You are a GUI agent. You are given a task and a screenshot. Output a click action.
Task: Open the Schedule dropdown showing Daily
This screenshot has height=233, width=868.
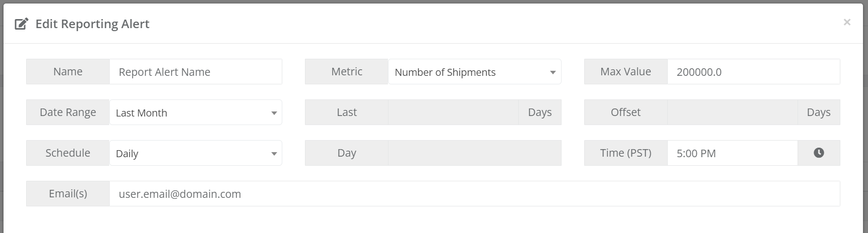[196, 153]
